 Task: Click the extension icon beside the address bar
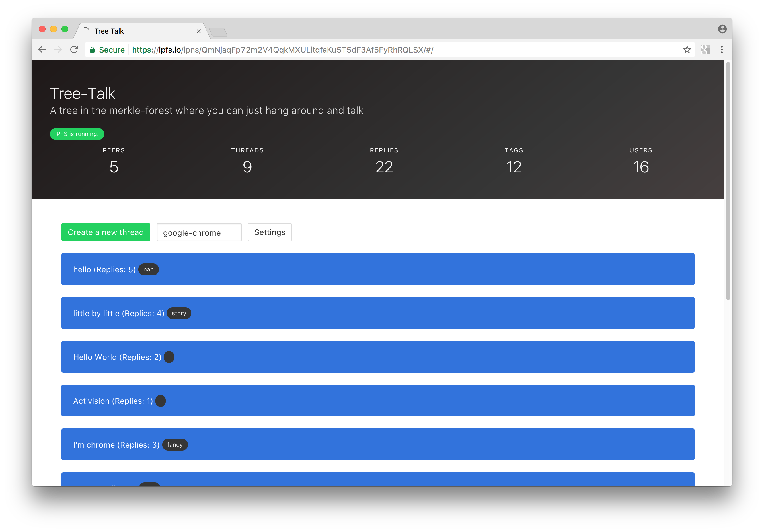click(x=705, y=50)
